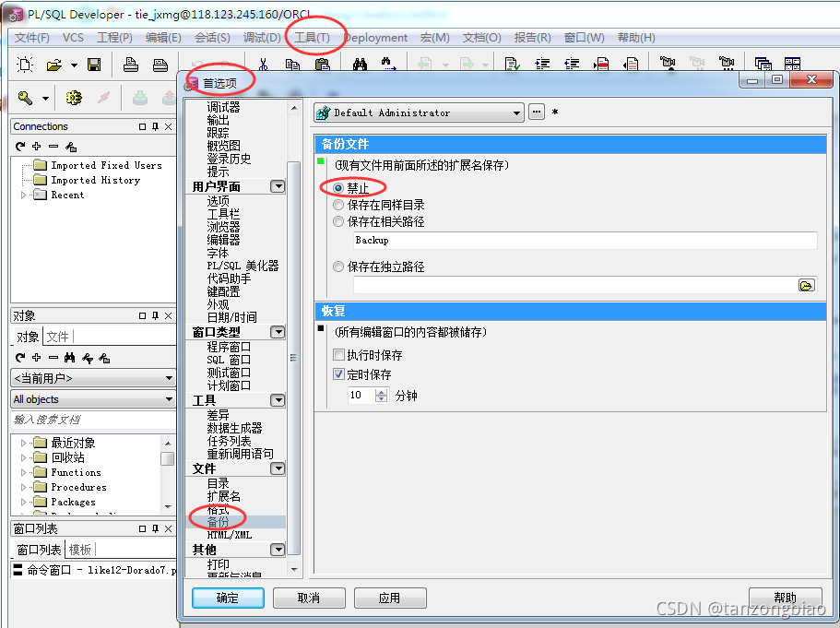Click the 输入搜索文档 search field

[x=93, y=420]
